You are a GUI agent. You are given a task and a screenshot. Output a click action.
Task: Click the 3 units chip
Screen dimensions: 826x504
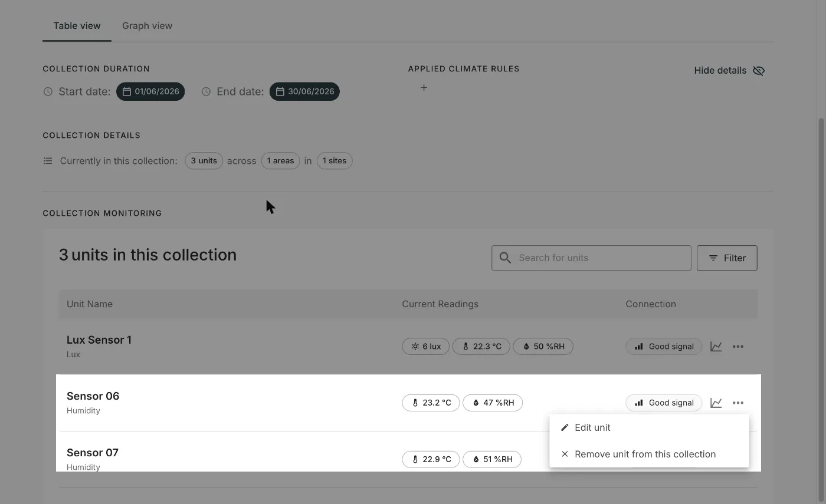click(x=204, y=161)
